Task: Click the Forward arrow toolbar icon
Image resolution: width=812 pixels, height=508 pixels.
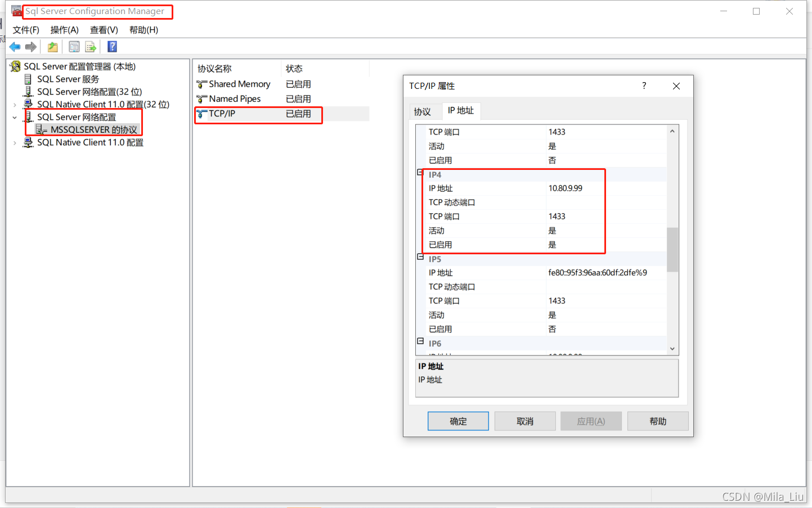Action: point(31,47)
